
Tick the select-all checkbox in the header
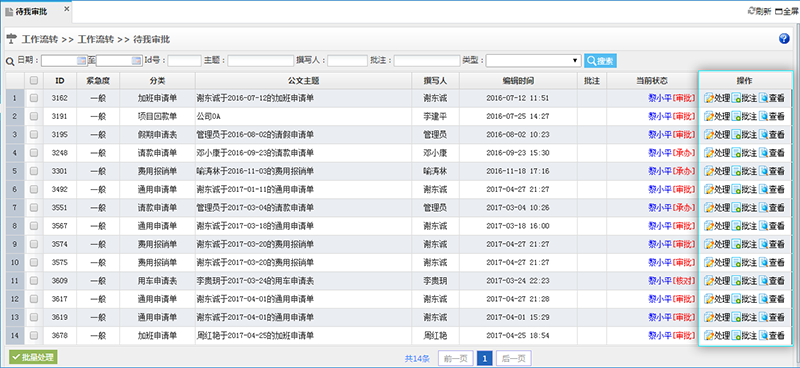(34, 80)
